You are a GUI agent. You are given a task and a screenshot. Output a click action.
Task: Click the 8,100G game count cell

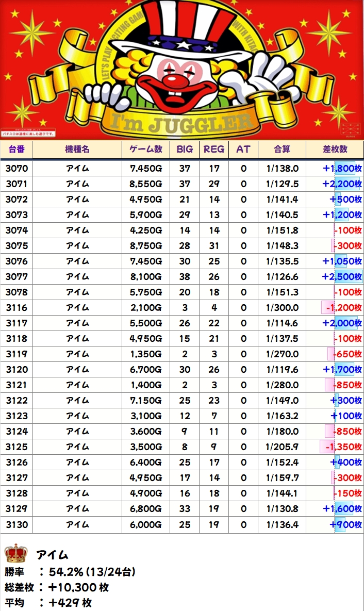[146, 277]
